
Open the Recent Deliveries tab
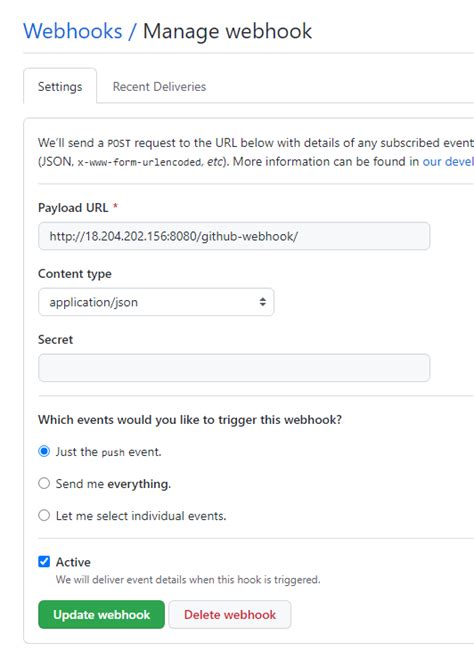159,86
